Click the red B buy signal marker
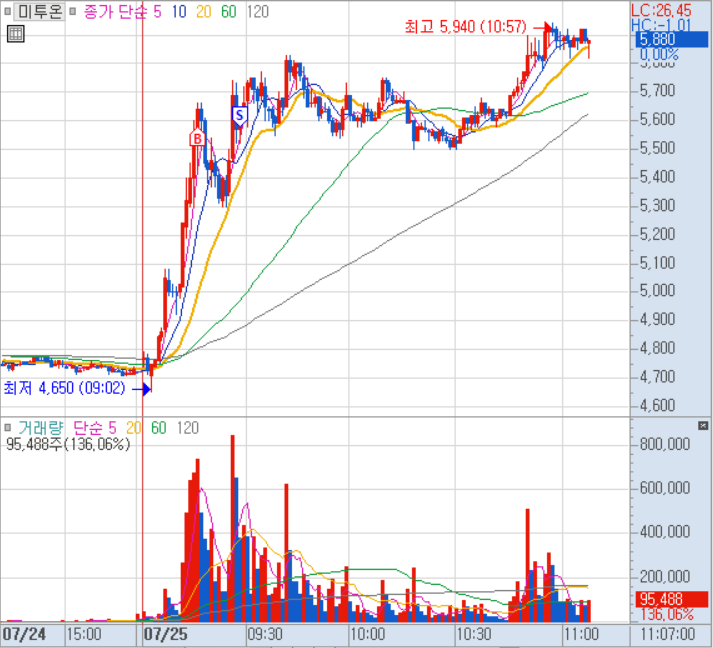713x648 pixels. pyautogui.click(x=198, y=137)
